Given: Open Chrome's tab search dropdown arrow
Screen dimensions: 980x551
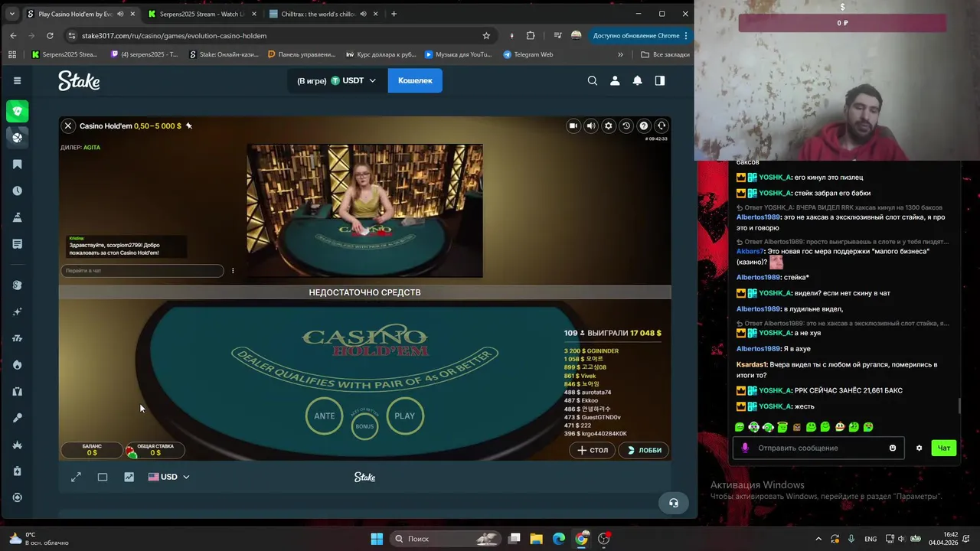Looking at the screenshot, I should 11,14.
